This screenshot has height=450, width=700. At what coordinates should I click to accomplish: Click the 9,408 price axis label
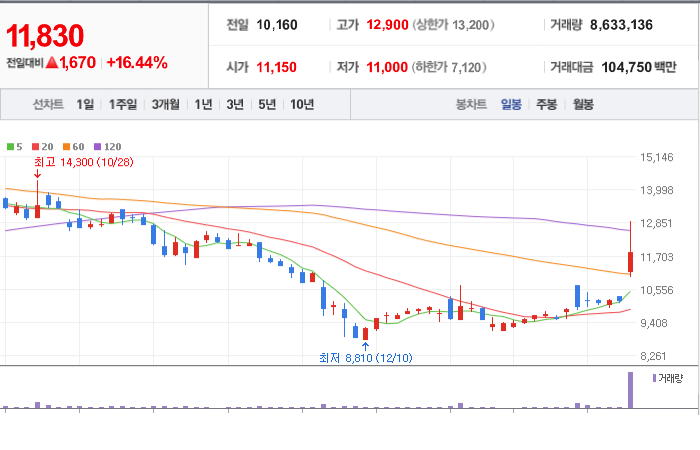tap(654, 323)
